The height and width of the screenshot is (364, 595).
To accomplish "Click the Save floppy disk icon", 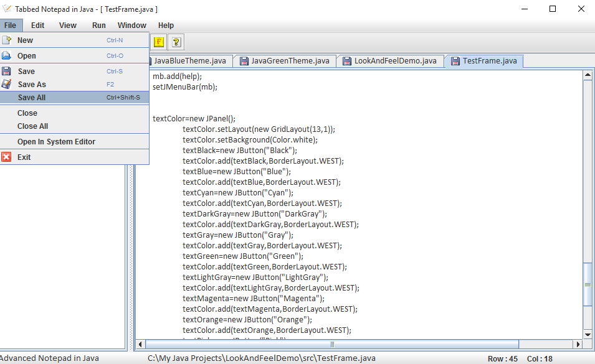I will point(8,70).
